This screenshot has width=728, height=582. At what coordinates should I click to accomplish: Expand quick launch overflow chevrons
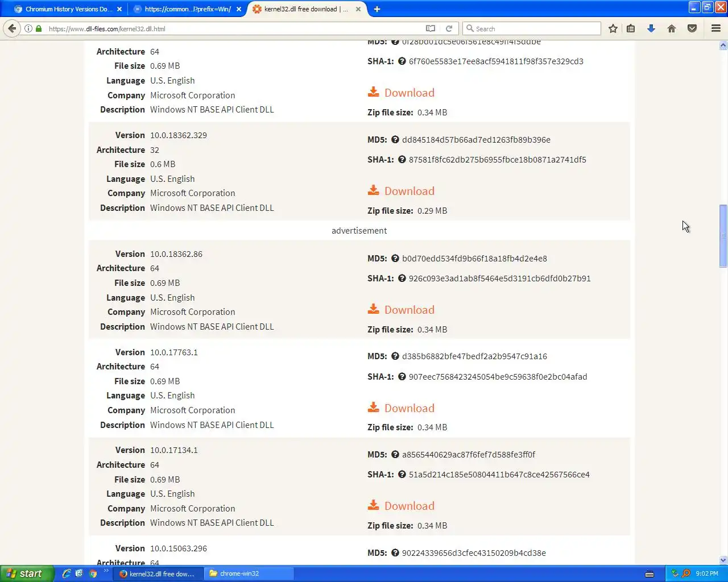(x=106, y=571)
